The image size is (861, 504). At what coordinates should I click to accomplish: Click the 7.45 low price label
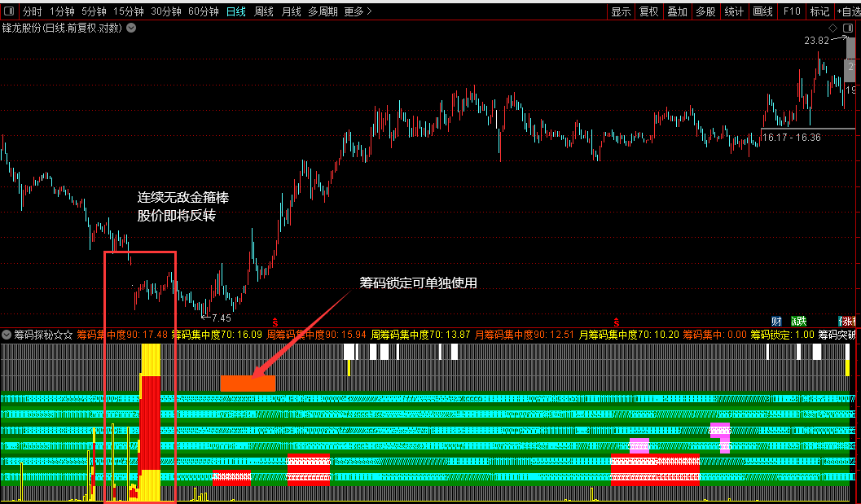(x=222, y=318)
